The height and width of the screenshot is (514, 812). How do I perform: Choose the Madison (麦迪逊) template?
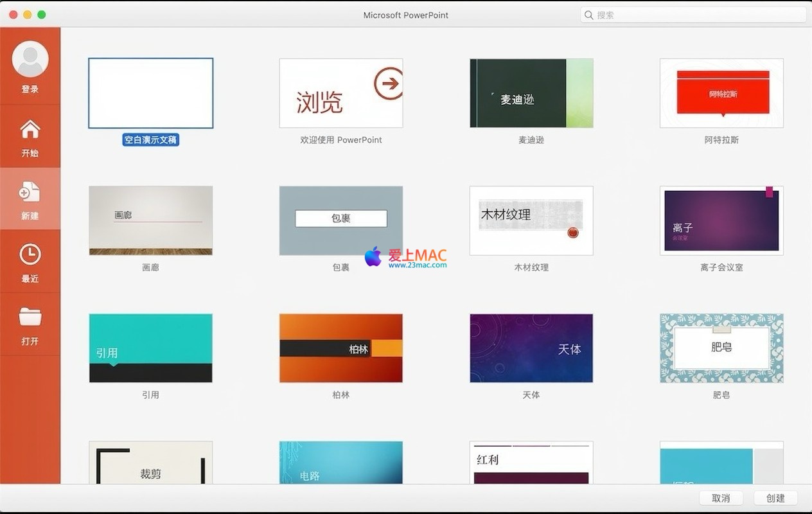click(531, 93)
